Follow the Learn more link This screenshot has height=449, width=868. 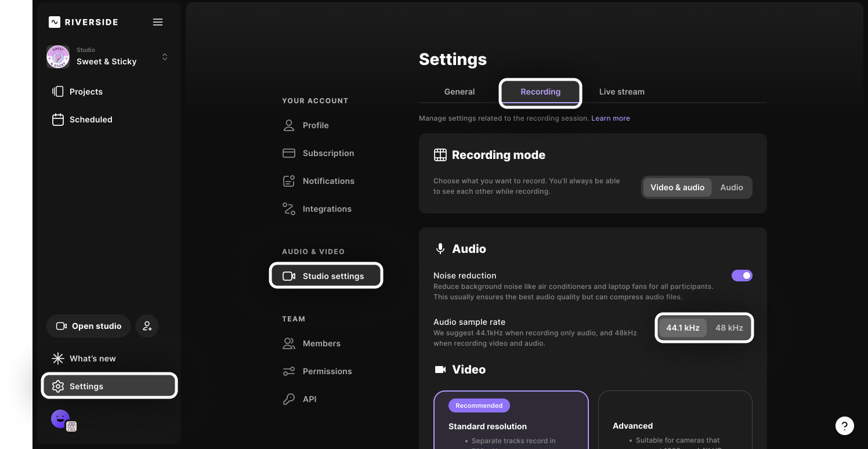pyautogui.click(x=610, y=118)
